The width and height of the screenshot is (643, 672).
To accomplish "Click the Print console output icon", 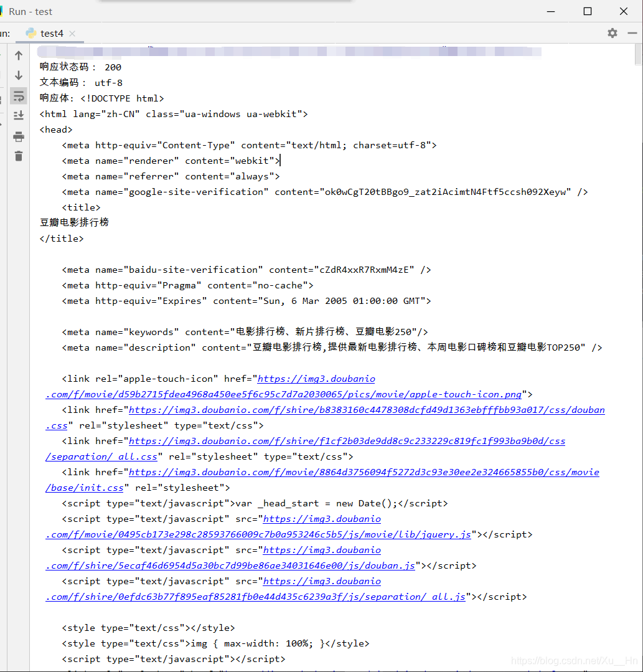I will 19,137.
